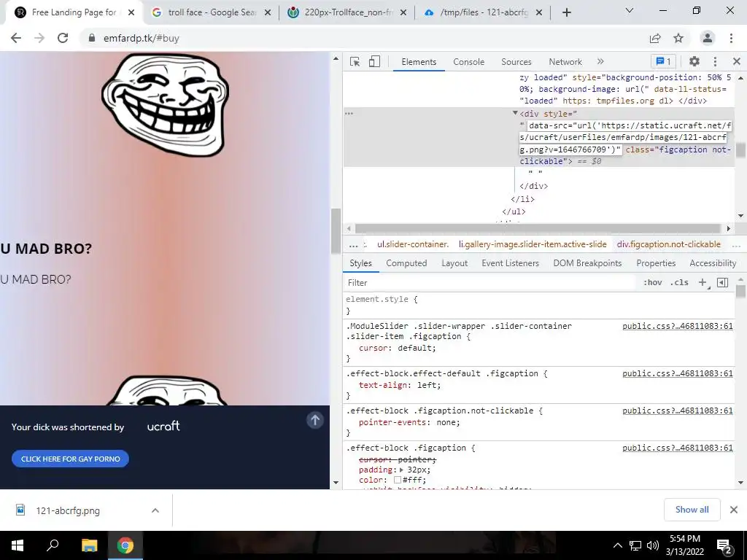Open the Chrome profile avatar

click(x=708, y=38)
